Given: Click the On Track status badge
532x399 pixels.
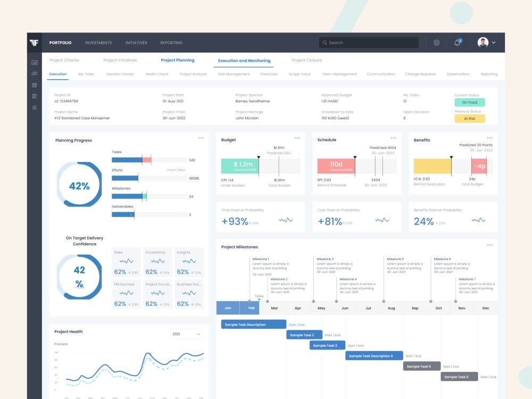Looking at the screenshot, I should [x=470, y=102].
